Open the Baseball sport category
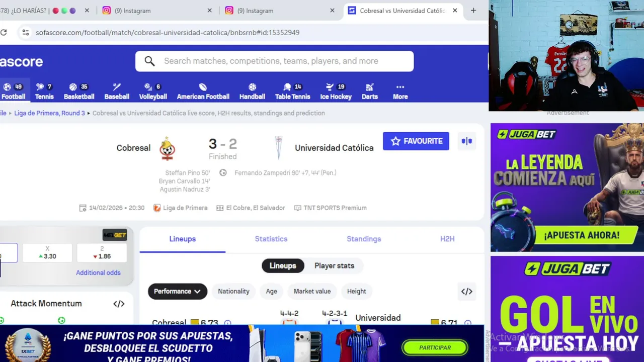This screenshot has height=362, width=644. (x=117, y=92)
